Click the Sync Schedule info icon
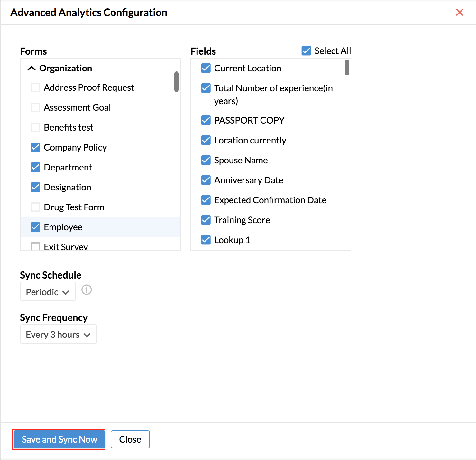 (x=87, y=290)
